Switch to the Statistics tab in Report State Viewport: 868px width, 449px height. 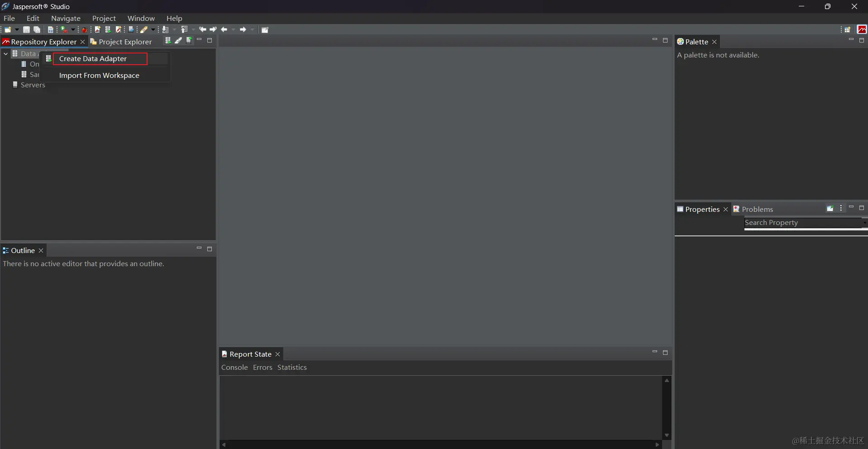coord(292,368)
